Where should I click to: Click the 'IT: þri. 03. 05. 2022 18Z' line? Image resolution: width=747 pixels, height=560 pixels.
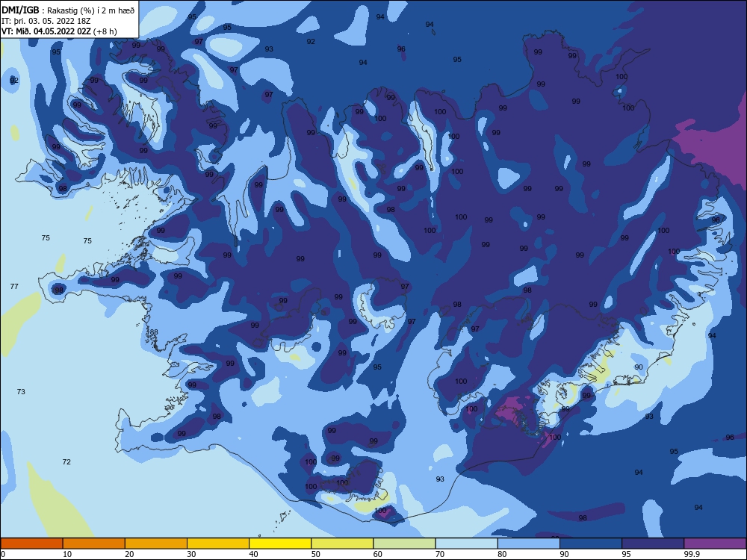coord(46,21)
